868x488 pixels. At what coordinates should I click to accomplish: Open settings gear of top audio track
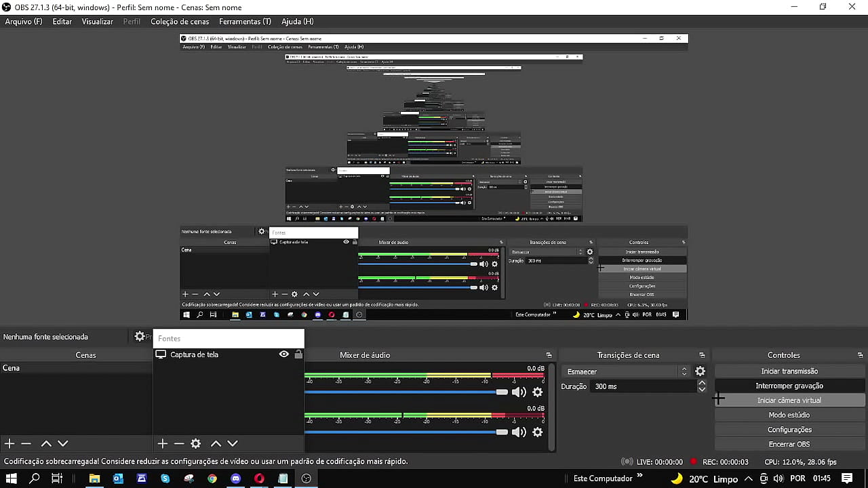click(x=538, y=392)
